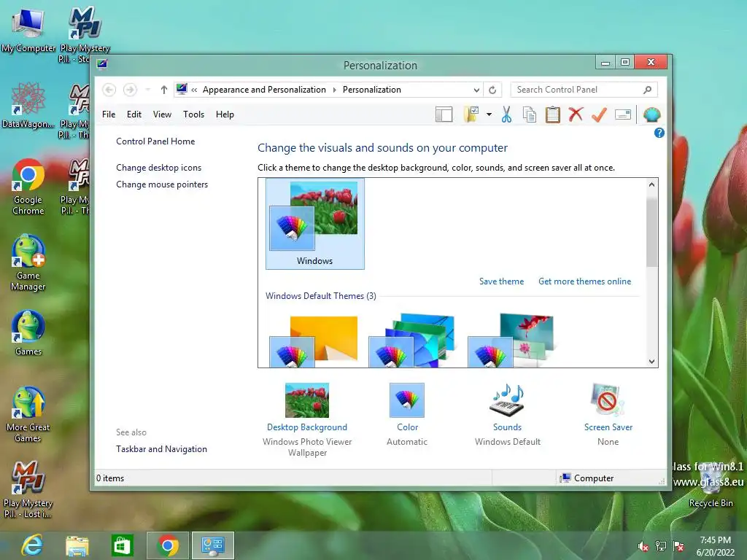This screenshot has height=560, width=747.
Task: Click the seashell toolbar icon
Action: 651,114
